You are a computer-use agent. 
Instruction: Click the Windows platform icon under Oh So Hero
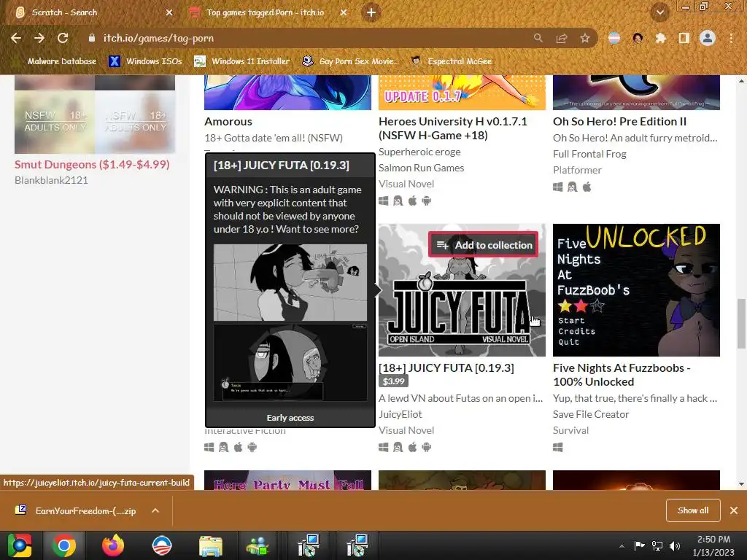coord(558,187)
